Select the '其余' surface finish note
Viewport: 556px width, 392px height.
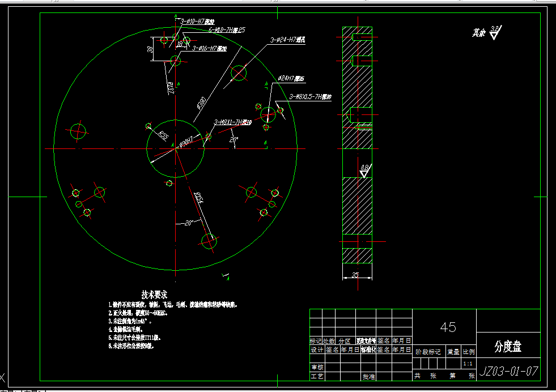click(478, 33)
